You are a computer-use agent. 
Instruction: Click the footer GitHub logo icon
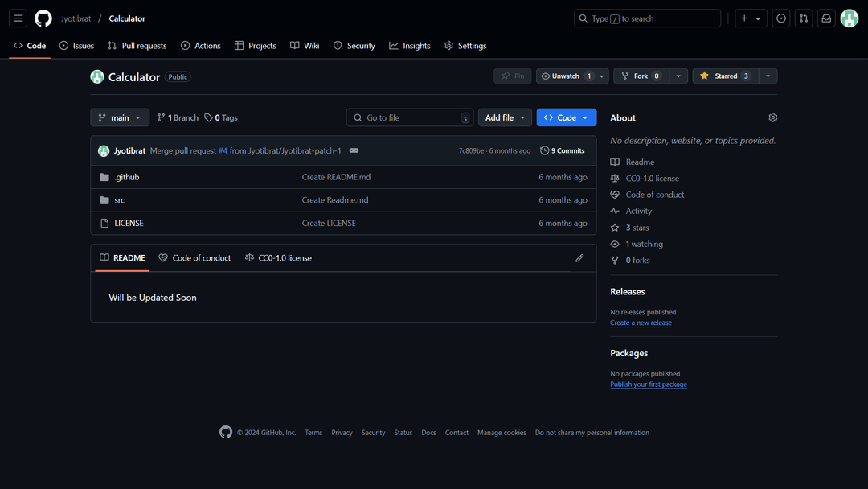pos(226,432)
